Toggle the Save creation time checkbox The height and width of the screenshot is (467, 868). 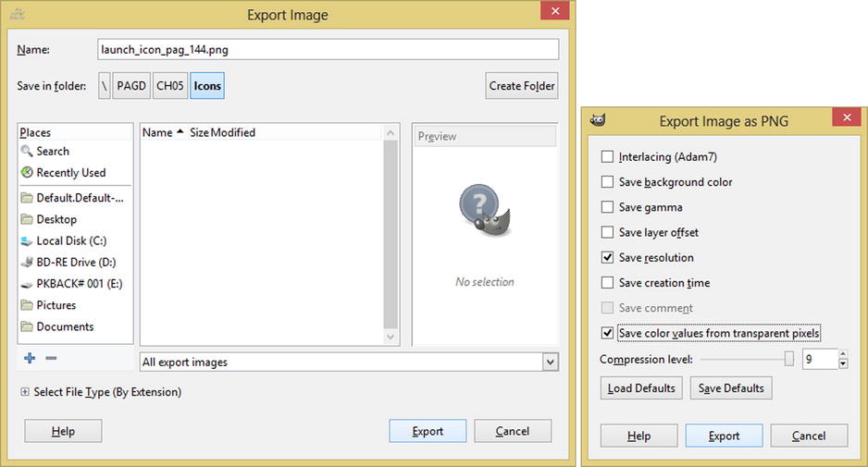pos(607,283)
